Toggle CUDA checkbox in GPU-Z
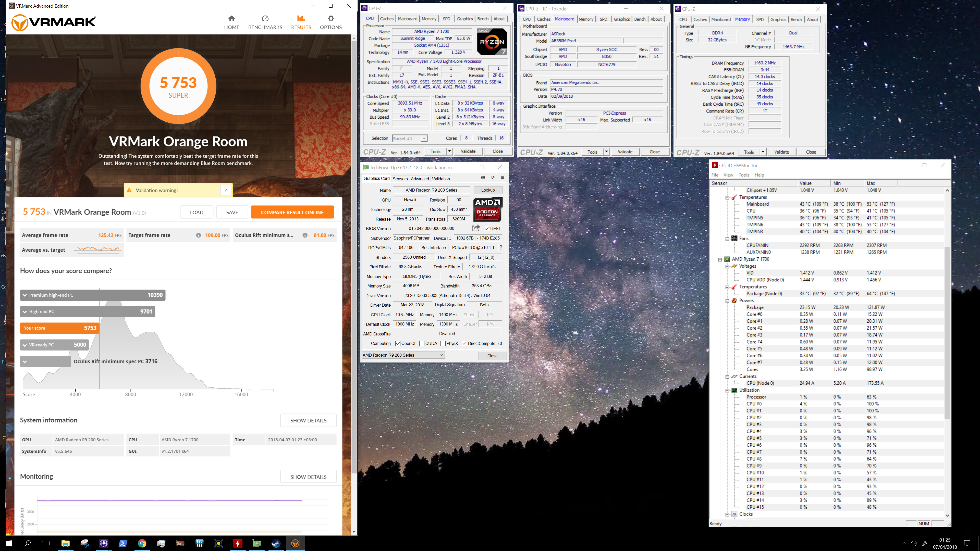 coord(422,343)
